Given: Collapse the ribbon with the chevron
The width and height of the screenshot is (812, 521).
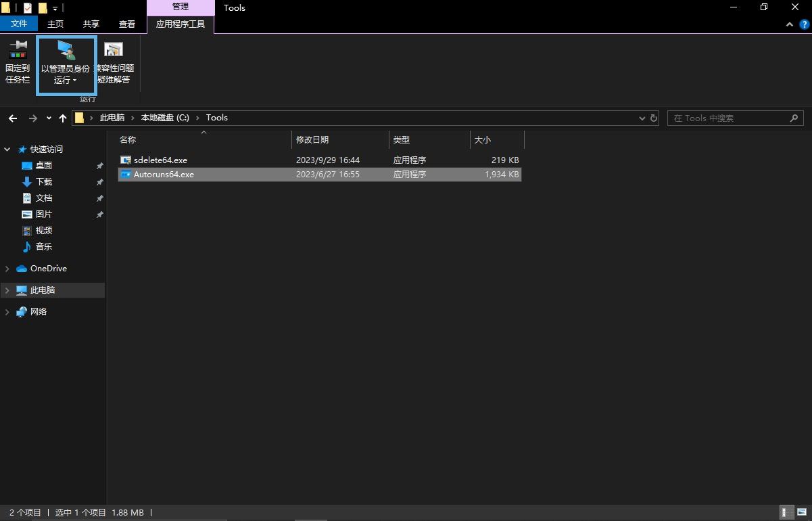Looking at the screenshot, I should click(x=790, y=24).
